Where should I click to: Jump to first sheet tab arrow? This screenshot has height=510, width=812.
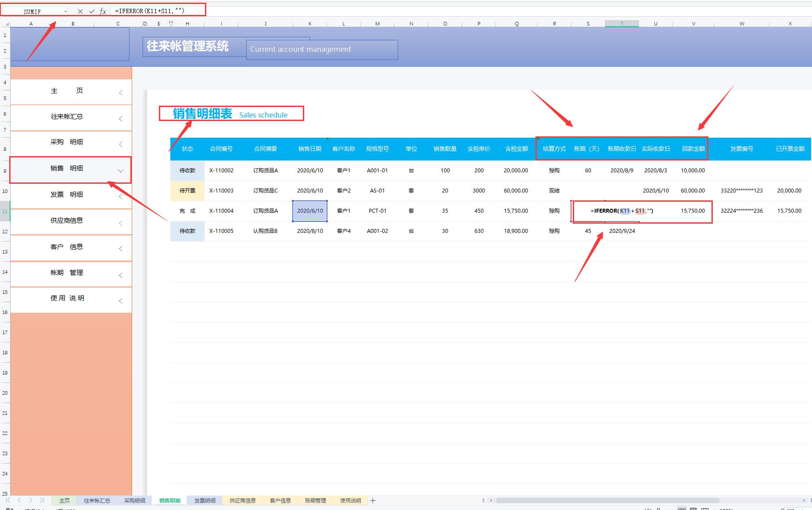pyautogui.click(x=8, y=500)
